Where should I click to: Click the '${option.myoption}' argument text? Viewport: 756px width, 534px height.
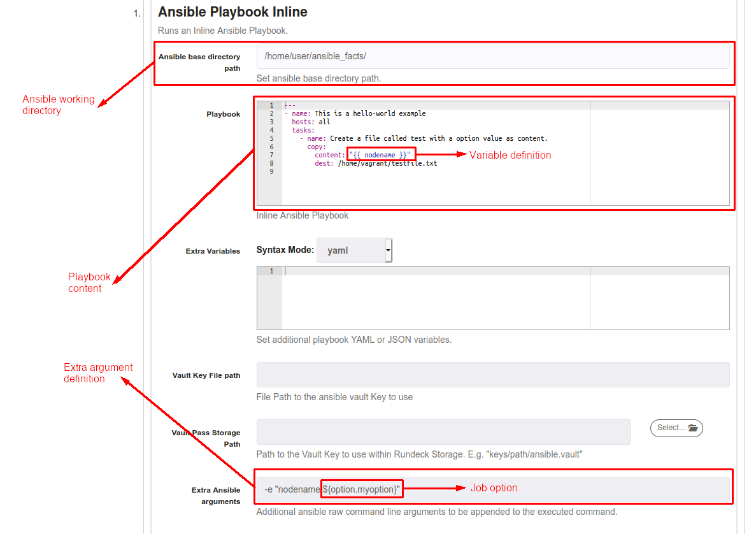(361, 489)
